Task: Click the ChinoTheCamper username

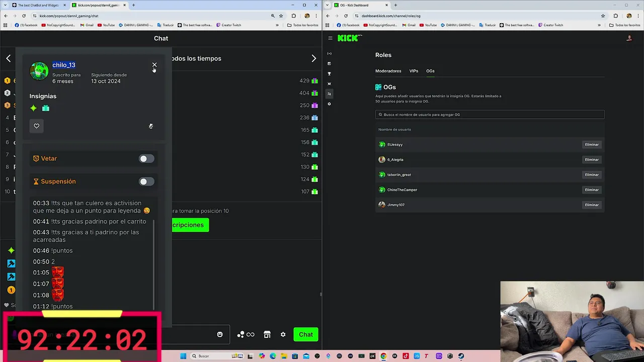Action: click(x=402, y=190)
